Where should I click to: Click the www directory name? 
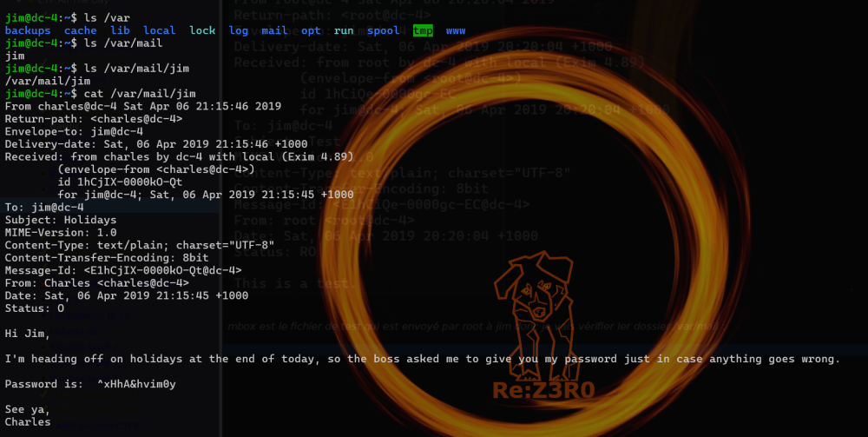(x=456, y=30)
